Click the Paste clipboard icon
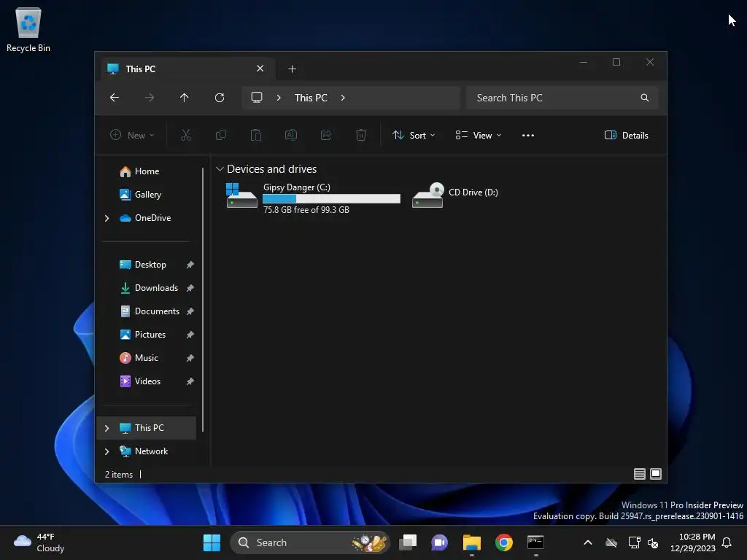The image size is (747, 560). coord(256,135)
